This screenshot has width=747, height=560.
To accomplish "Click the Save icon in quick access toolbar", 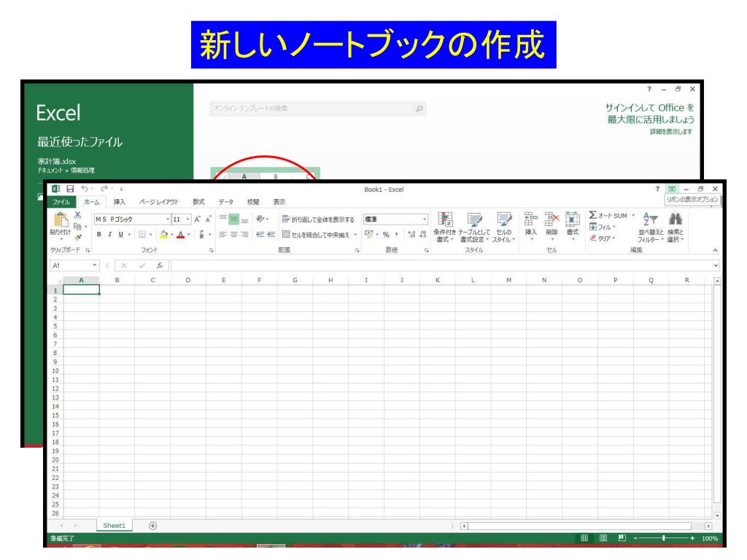I will [x=70, y=189].
